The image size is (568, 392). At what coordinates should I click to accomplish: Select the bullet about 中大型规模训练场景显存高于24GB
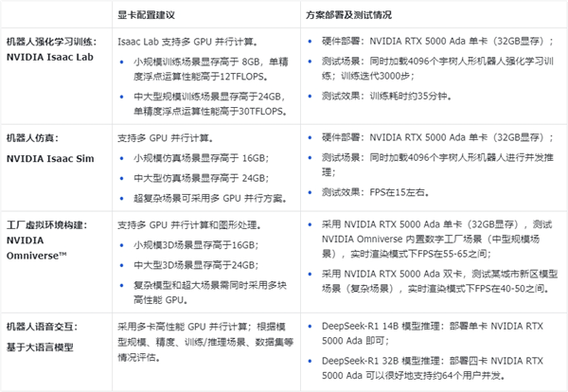point(210,104)
